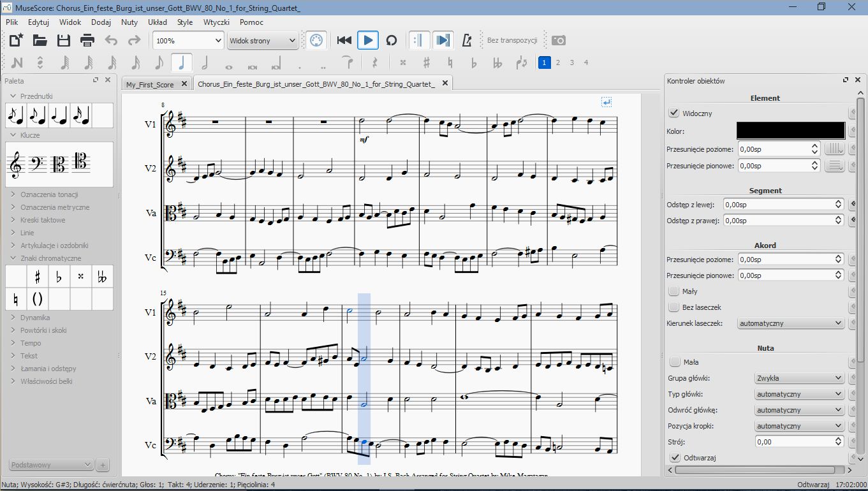
Task: Toggle pan score during playback icon
Action: (443, 40)
